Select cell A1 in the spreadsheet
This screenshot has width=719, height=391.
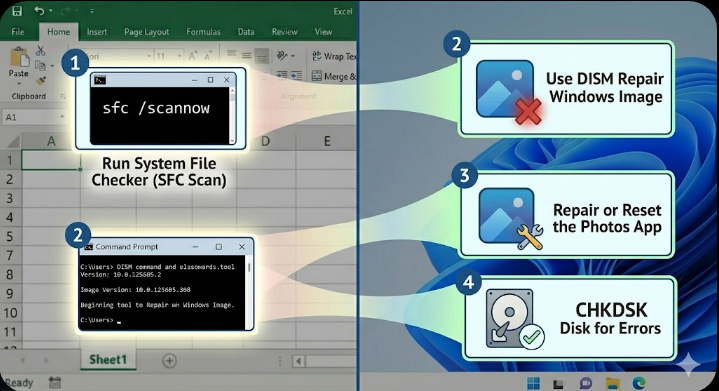pos(51,160)
